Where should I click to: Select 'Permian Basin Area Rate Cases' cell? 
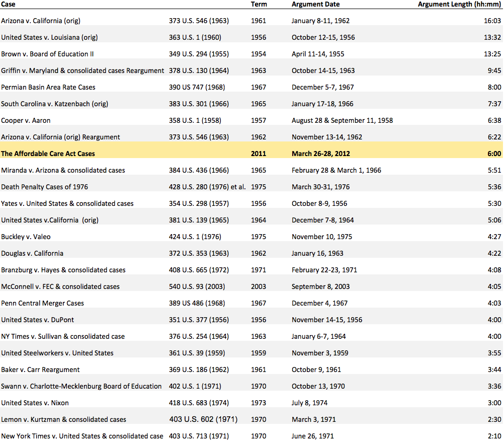click(x=48, y=87)
